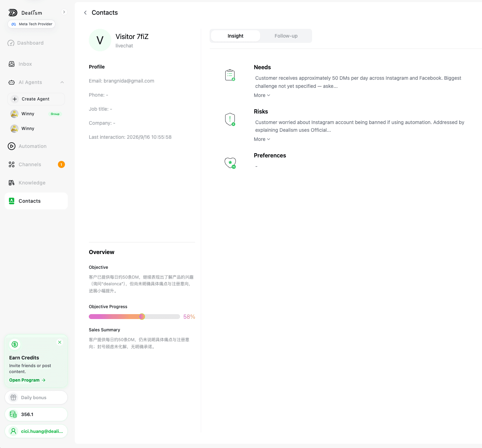
Task: Switch to the Insight tab
Action: 236,36
